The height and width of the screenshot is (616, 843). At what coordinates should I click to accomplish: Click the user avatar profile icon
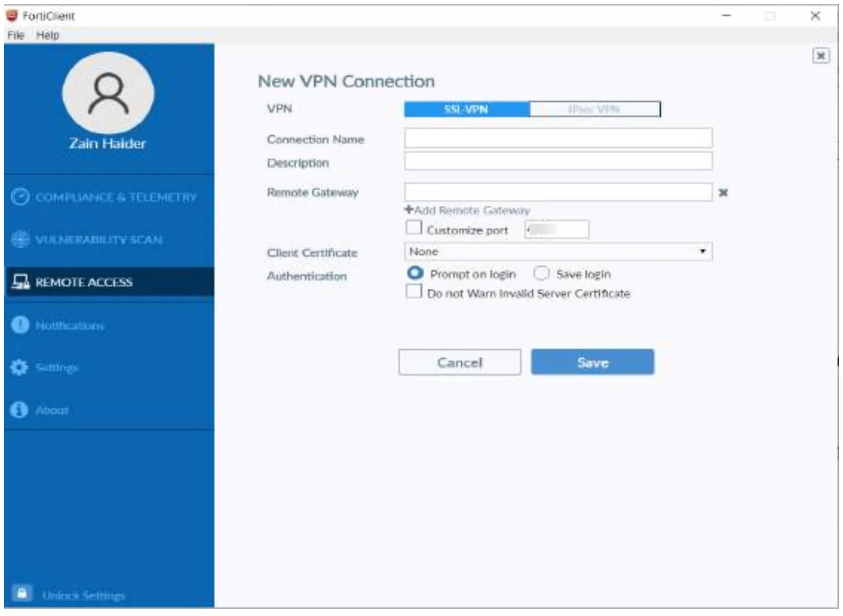click(108, 93)
